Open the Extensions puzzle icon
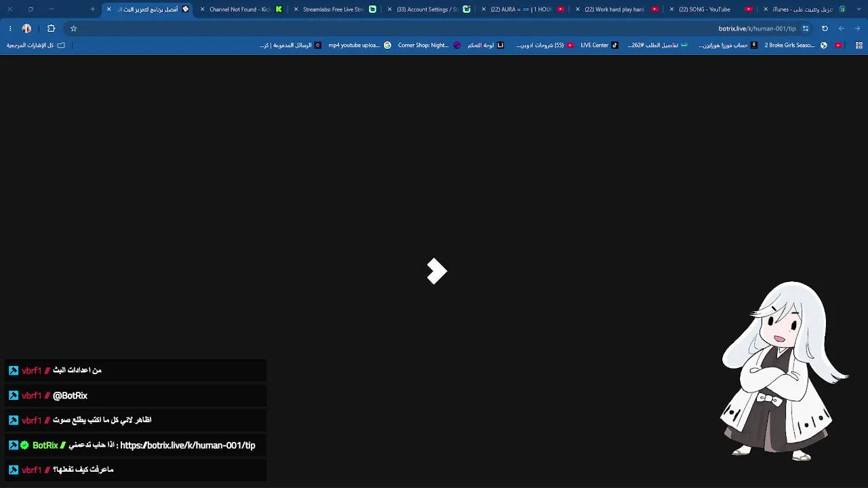868x488 pixels. click(51, 28)
